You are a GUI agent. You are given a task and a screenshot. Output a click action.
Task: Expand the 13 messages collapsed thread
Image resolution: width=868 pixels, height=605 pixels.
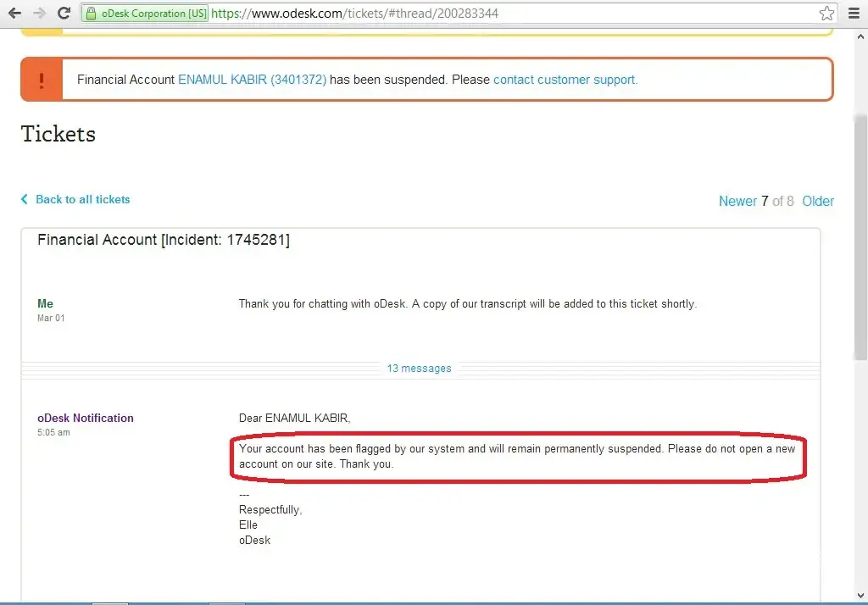point(419,369)
